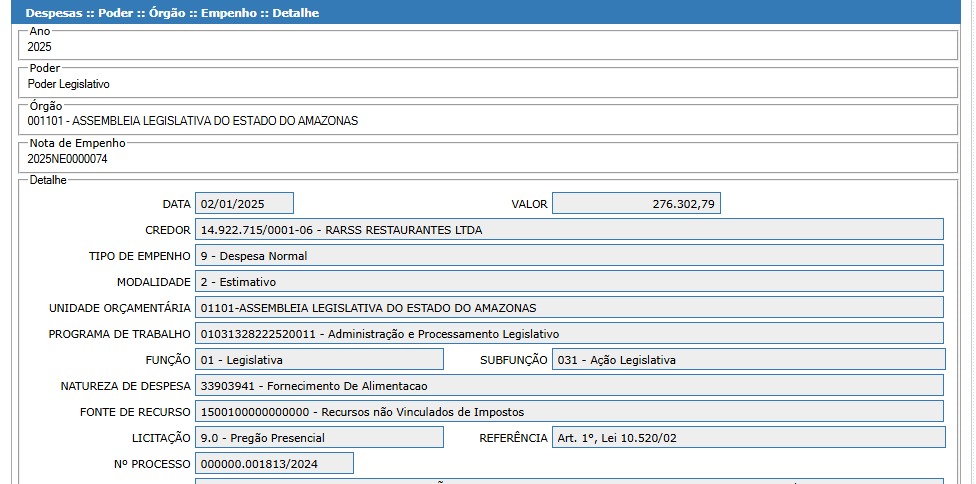This screenshot has height=484, width=976.
Task: Click the CREDOR field for RARSS Restaurantes
Action: (568, 230)
